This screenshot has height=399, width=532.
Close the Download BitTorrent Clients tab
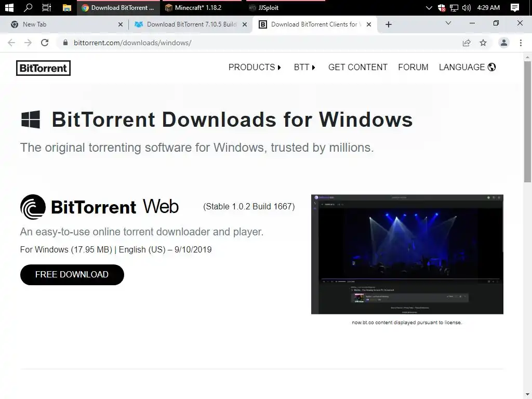369,24
